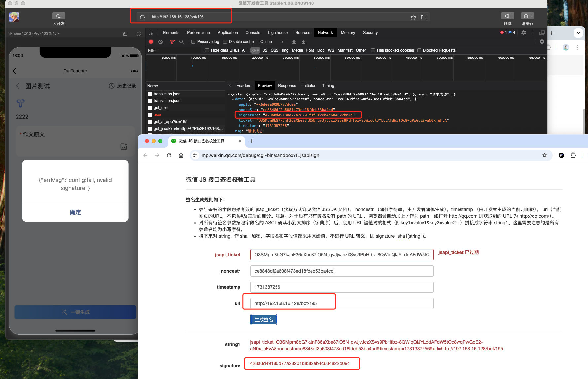Click the user avatar in WeChat DevTools
The image size is (588, 379).
pyautogui.click(x=14, y=17)
